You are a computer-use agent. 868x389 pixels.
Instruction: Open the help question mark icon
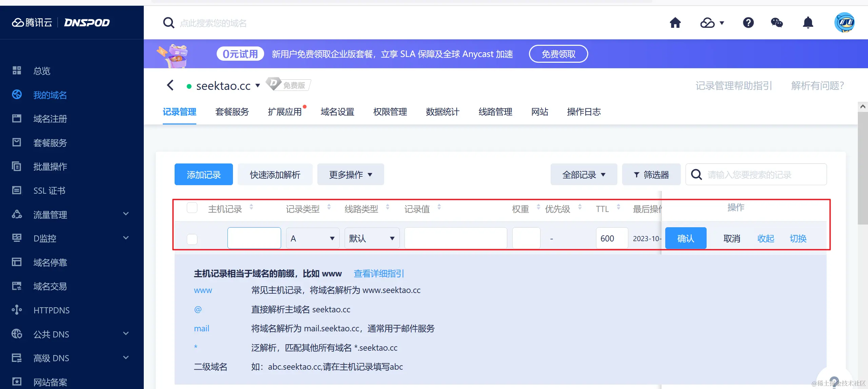[x=748, y=23]
